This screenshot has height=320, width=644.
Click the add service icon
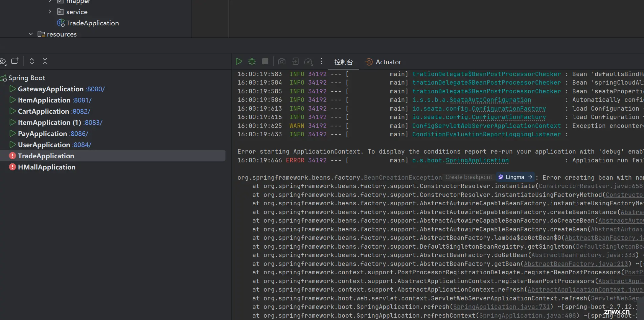(15, 61)
